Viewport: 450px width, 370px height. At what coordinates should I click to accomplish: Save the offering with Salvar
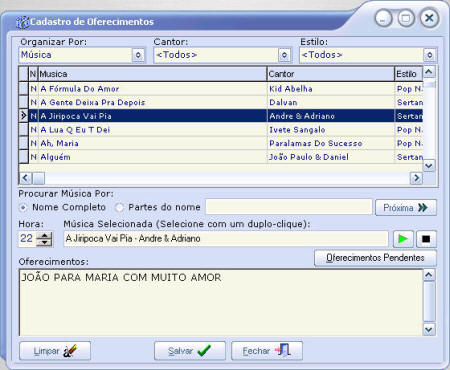[190, 351]
